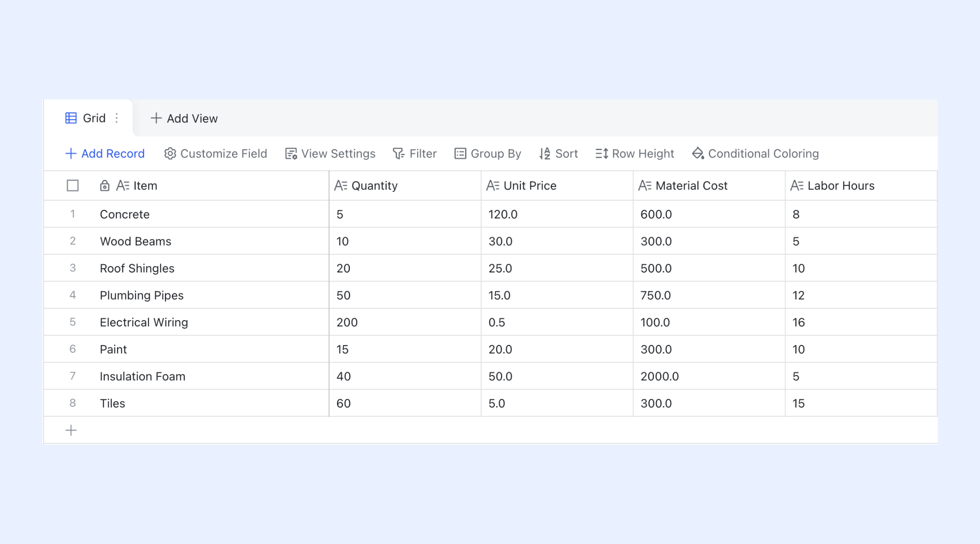Screen dimensions: 980x544
Task: Click Conditional Coloring paint bucket icon
Action: pos(698,154)
